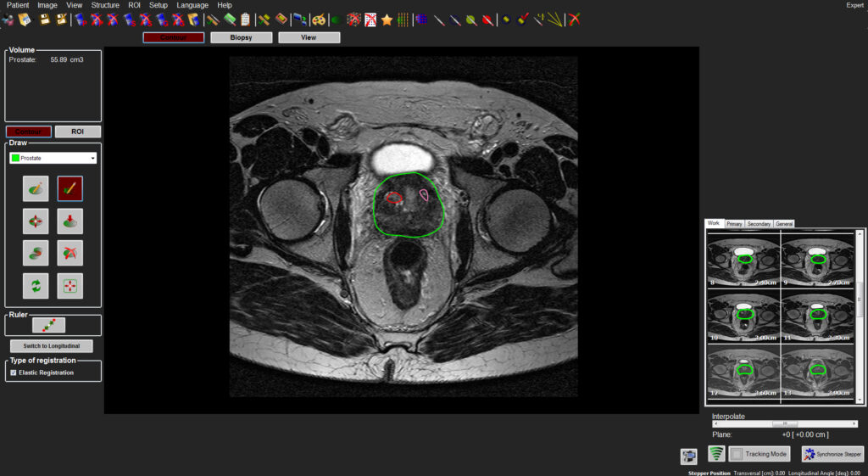Open the ROI menu in menu bar
The height and width of the screenshot is (476, 868).
pos(135,5)
